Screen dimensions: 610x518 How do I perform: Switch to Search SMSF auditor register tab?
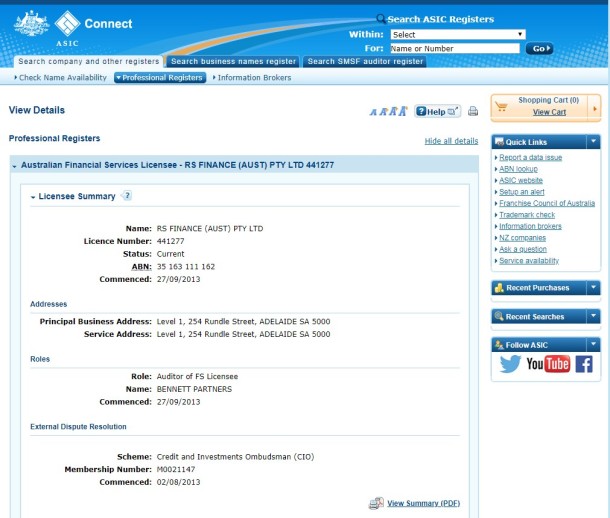pos(365,61)
